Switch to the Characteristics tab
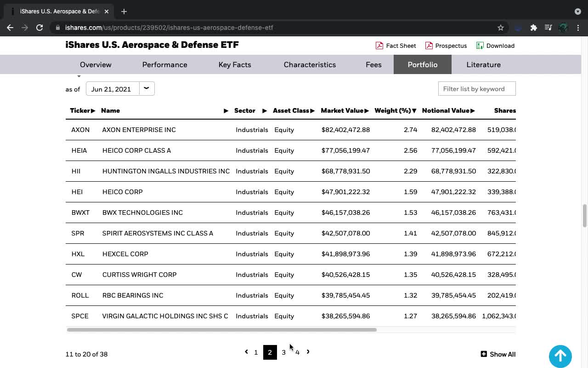The height and width of the screenshot is (368, 588). [310, 64]
